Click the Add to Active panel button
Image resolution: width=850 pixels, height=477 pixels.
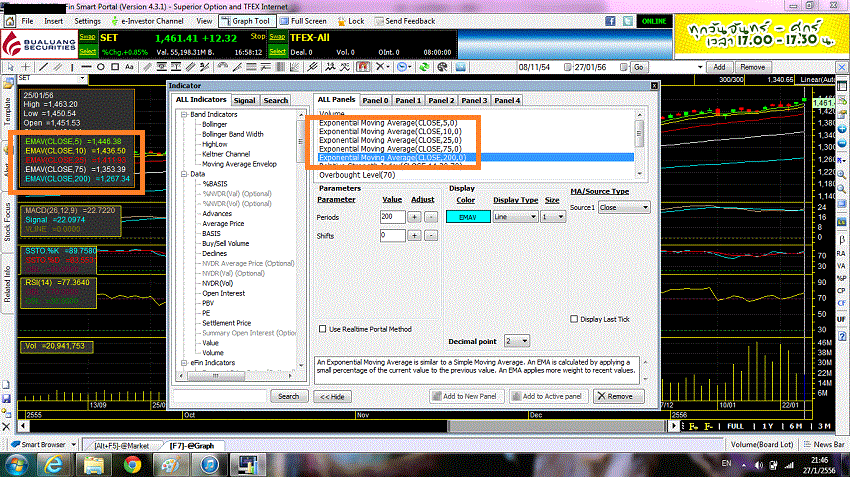point(548,396)
